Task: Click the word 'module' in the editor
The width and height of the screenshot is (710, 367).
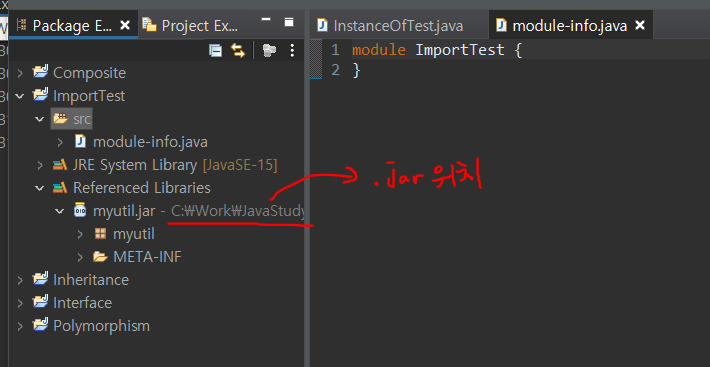Action: (x=379, y=49)
